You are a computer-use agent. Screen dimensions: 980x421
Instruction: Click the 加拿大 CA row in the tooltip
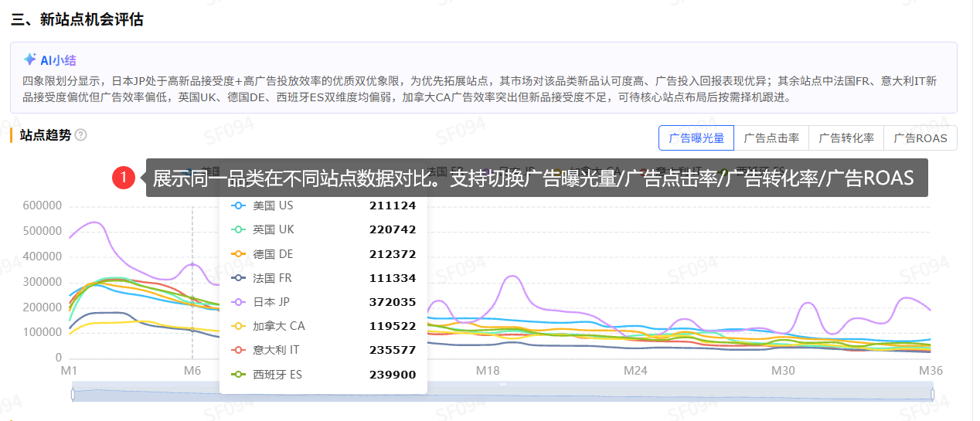(323, 326)
